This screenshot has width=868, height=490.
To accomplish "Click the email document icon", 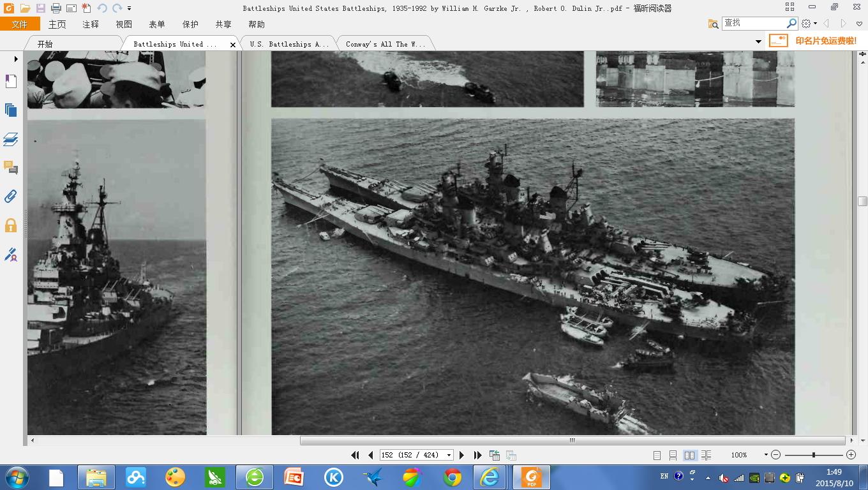I will point(71,8).
